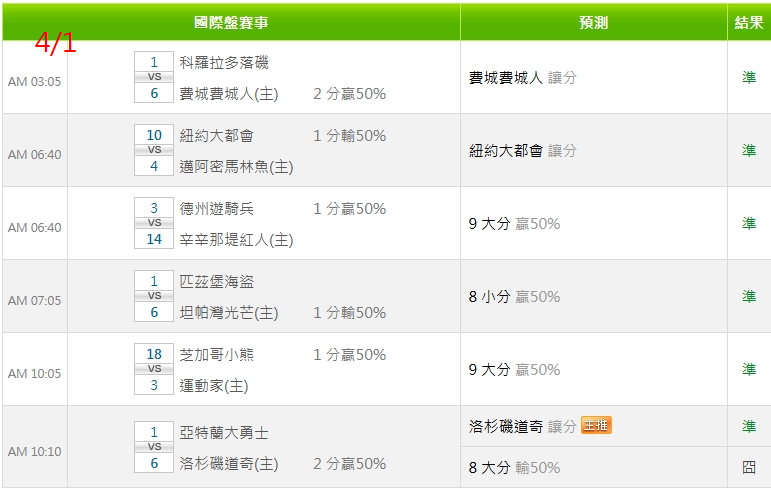The height and width of the screenshot is (489, 771).
Task: Click the 坦帕灣光芒(主) team name
Action: point(229,313)
